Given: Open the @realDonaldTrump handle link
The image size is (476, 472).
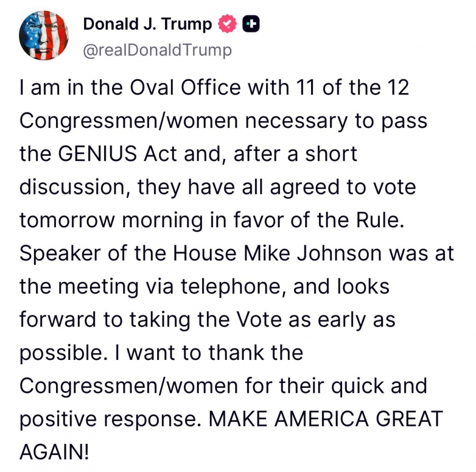Looking at the screenshot, I should click(x=157, y=50).
